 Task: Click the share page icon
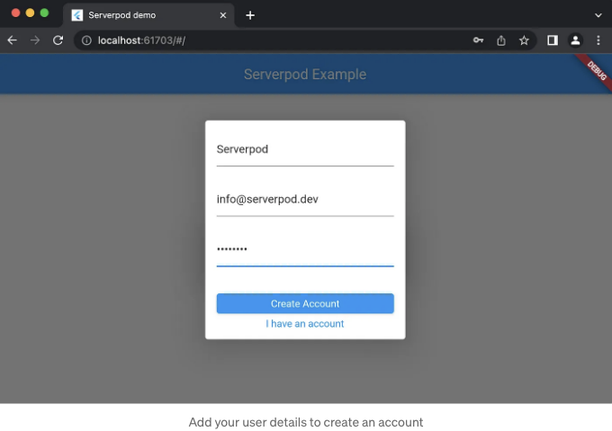501,40
